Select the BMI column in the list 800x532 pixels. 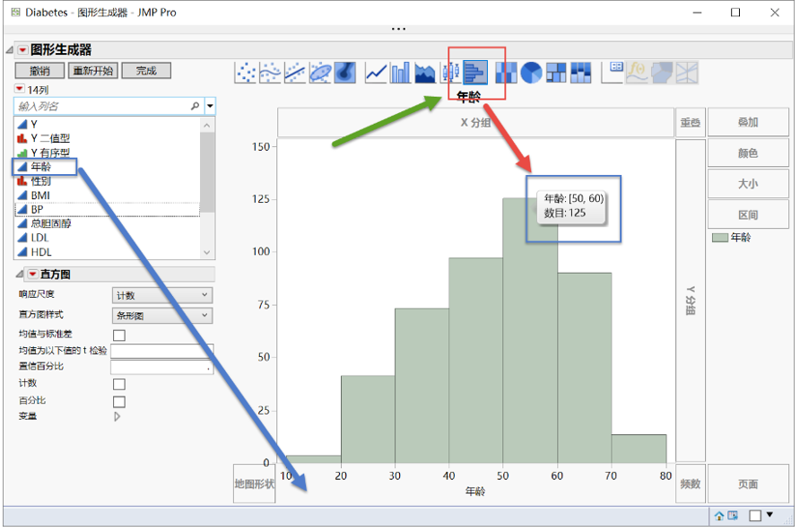(107, 196)
